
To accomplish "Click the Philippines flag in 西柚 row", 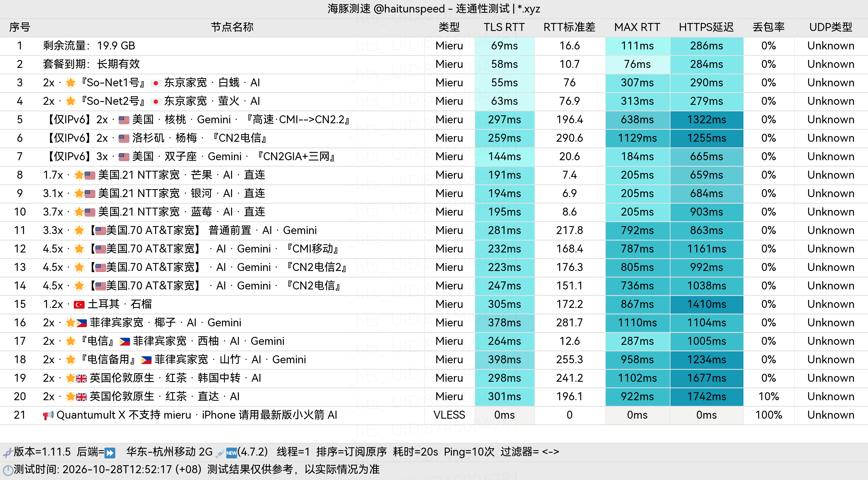I will pos(125,342).
